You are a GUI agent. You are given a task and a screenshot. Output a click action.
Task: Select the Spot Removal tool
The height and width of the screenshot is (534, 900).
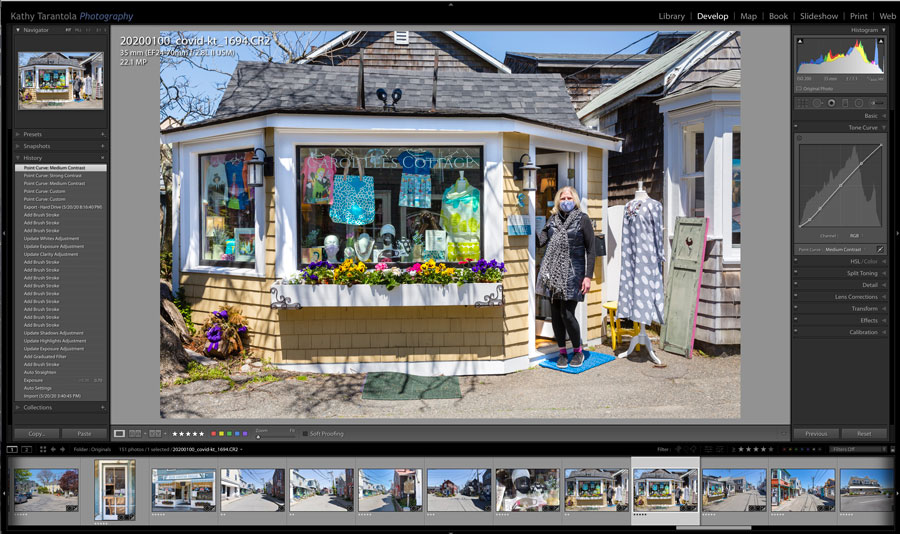coord(817,102)
